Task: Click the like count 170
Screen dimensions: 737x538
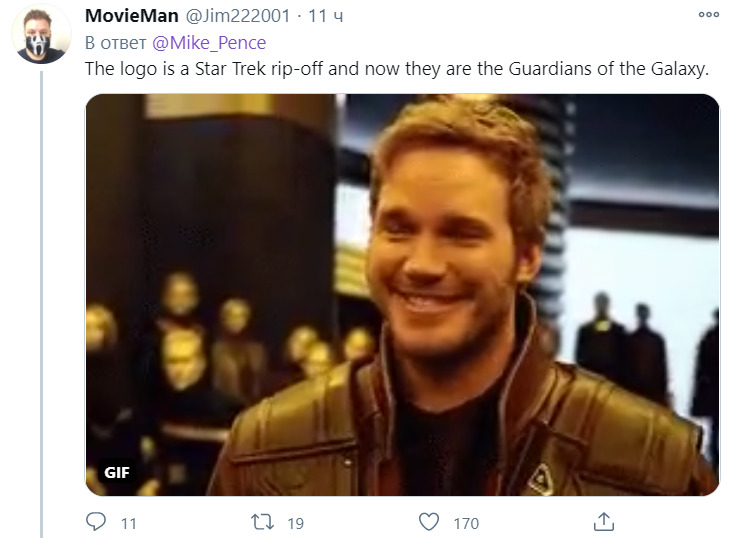Action: coord(466,523)
